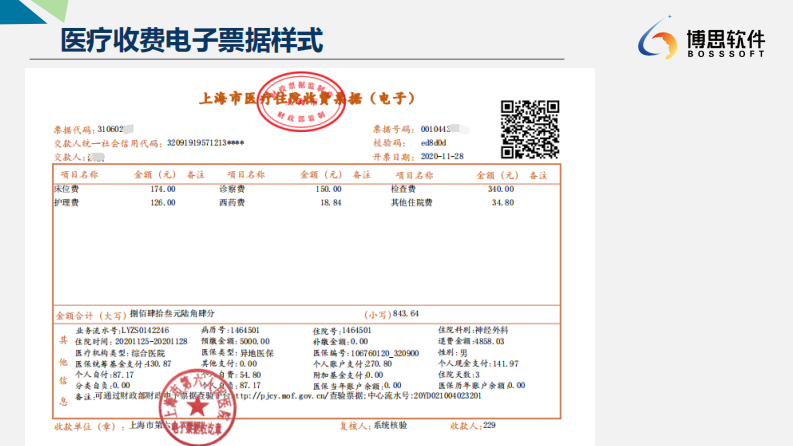
Task: Click the item 西药费
Action: coord(232,203)
